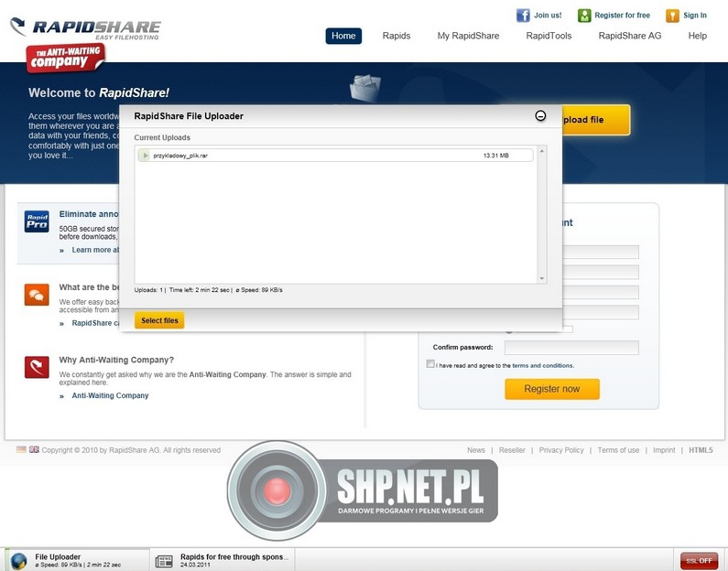This screenshot has width=728, height=571.
Task: Open the Rapids menu
Action: (397, 36)
